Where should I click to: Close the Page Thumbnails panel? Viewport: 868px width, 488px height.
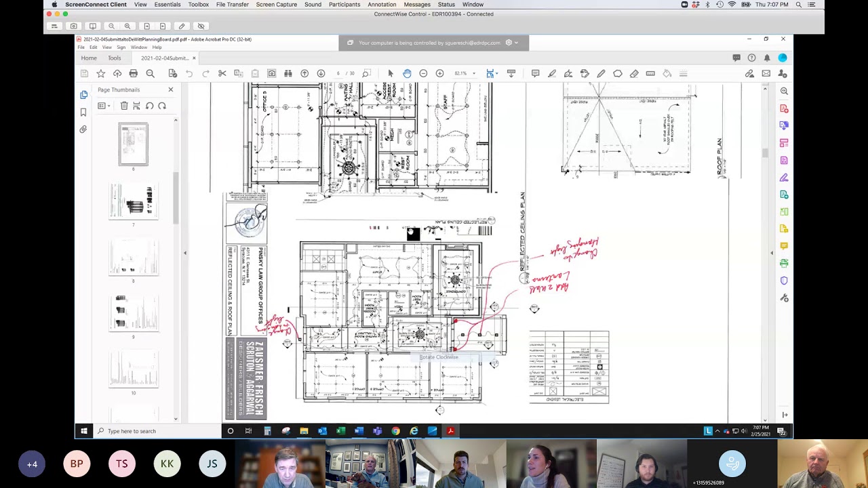pyautogui.click(x=170, y=89)
